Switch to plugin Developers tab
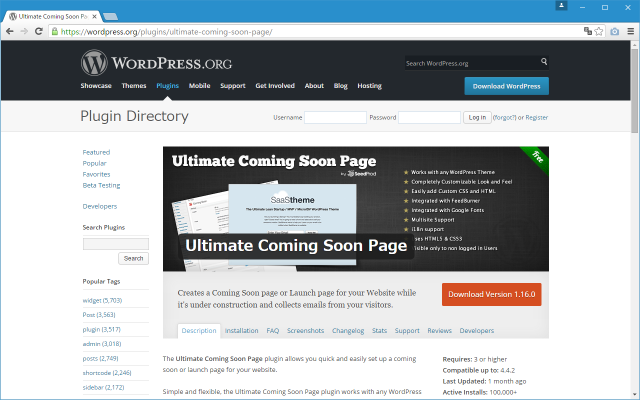 pyautogui.click(x=477, y=331)
